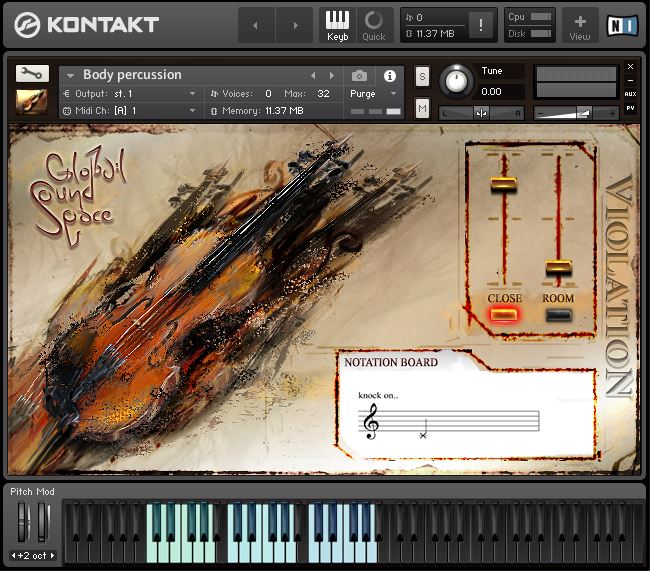Image resolution: width=650 pixels, height=571 pixels.
Task: Select next preset arrow beside Body percussion
Action: coord(332,75)
